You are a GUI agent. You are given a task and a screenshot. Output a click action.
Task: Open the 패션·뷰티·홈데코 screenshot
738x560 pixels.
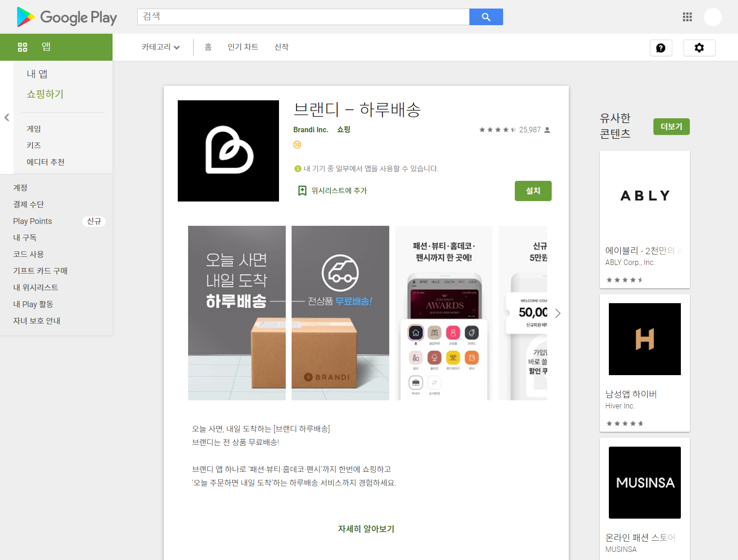coord(444,313)
